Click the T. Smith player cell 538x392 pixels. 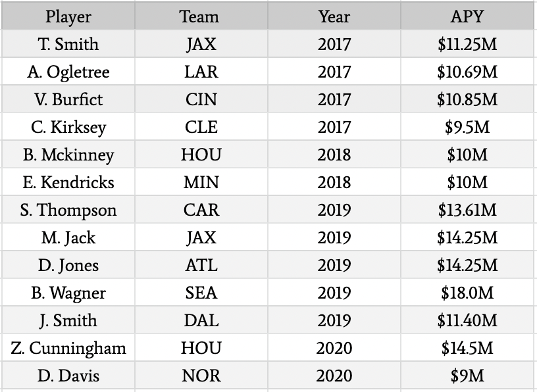68,44
